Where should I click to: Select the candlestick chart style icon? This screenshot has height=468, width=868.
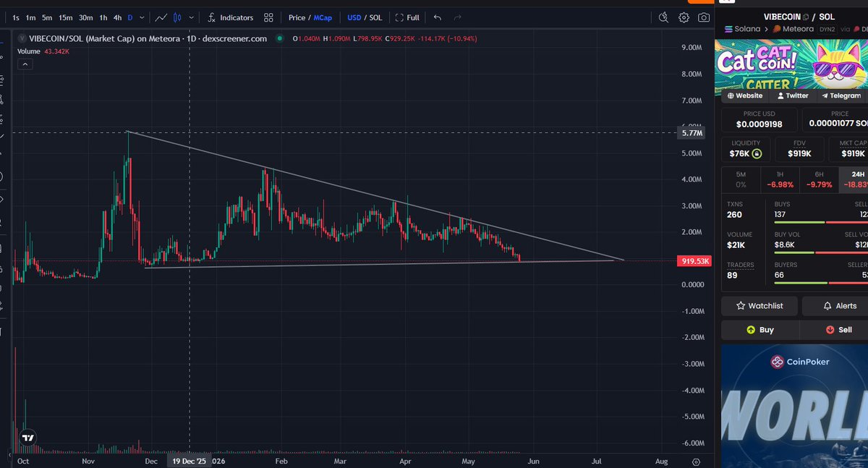point(178,17)
